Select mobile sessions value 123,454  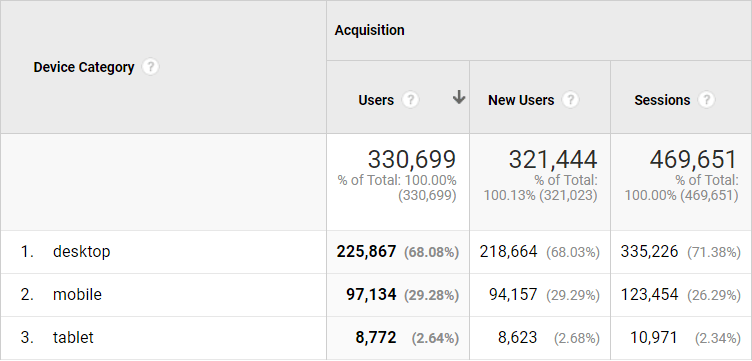649,294
